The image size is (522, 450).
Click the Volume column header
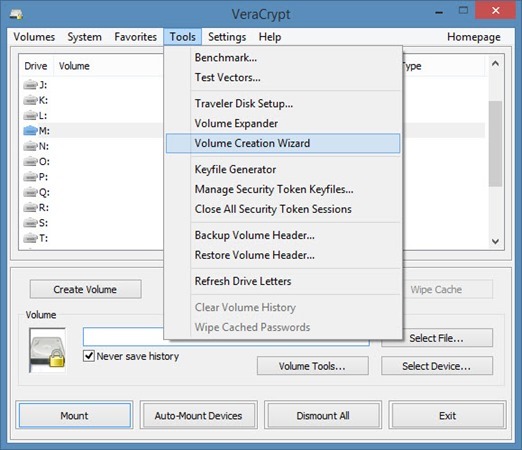(x=108, y=66)
